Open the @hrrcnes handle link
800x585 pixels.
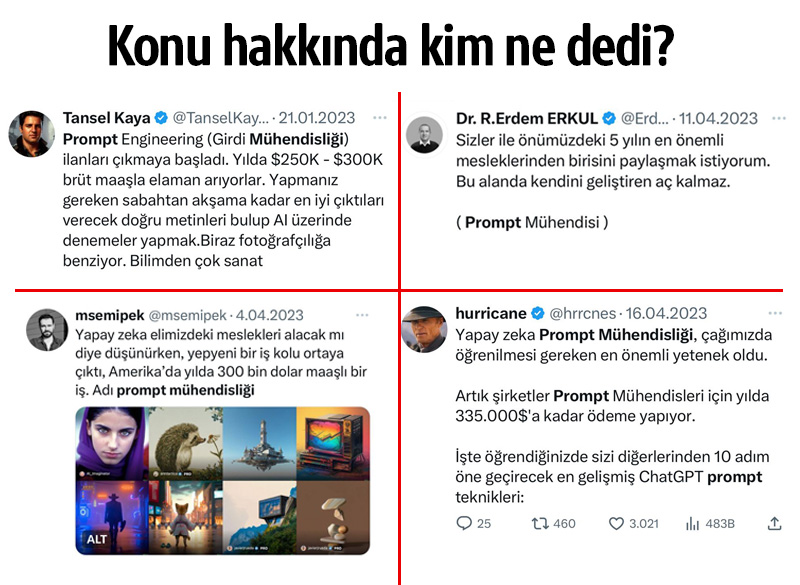[x=583, y=313]
